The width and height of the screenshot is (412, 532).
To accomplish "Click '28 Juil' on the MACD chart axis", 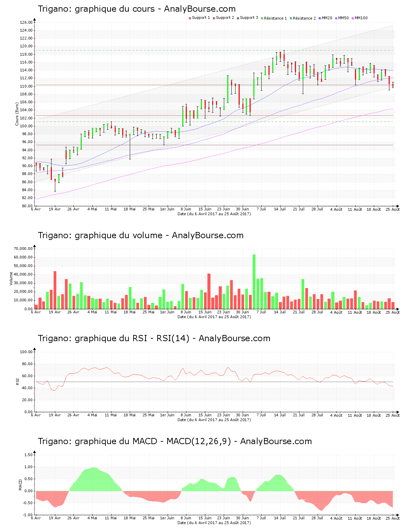I will 317,518.
